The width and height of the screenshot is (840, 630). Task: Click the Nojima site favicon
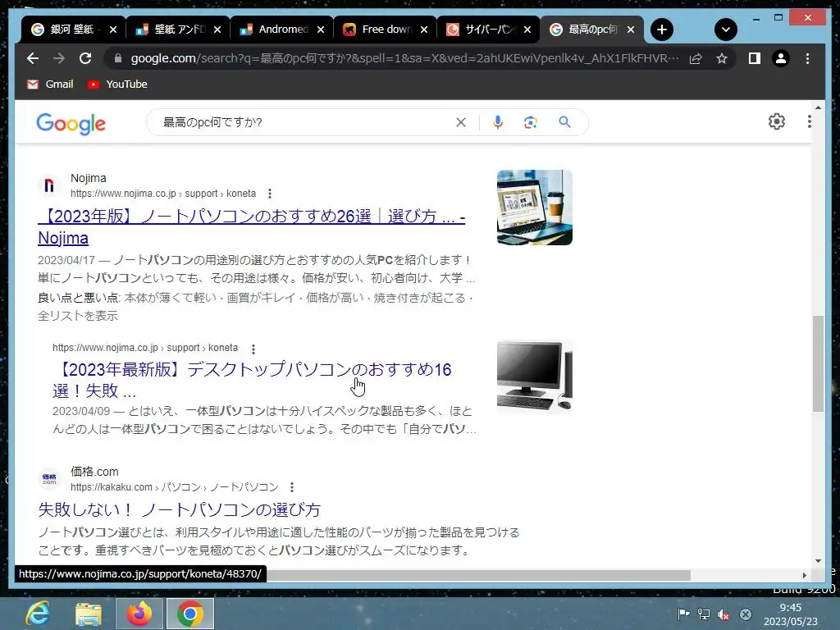49,185
